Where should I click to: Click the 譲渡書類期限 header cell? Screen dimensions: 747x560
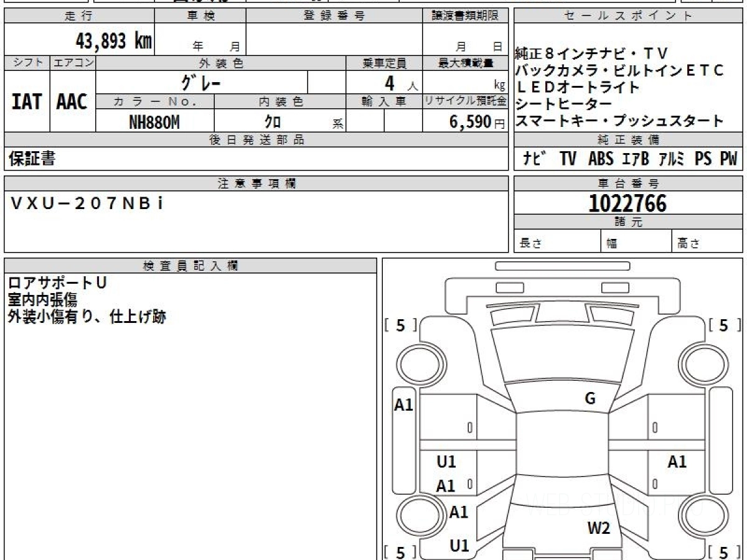466,16
